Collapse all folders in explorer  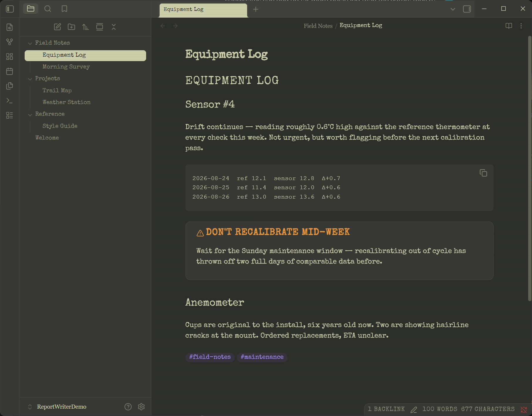(x=114, y=27)
